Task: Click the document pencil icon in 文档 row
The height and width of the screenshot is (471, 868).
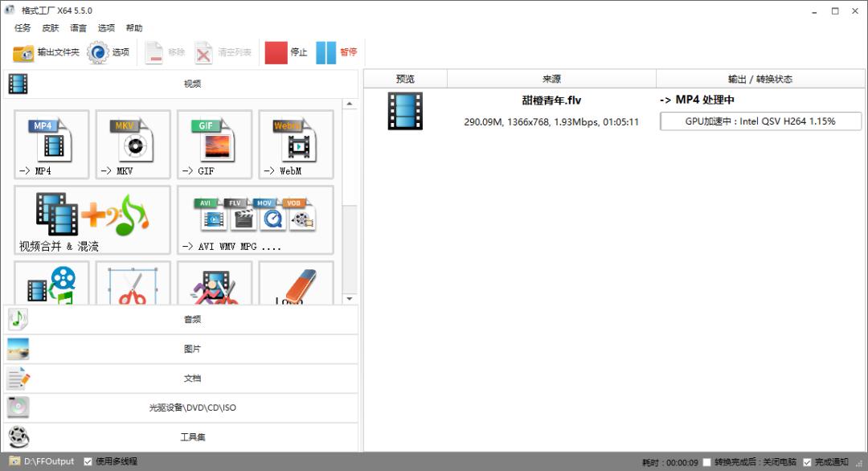Action: pos(18,379)
